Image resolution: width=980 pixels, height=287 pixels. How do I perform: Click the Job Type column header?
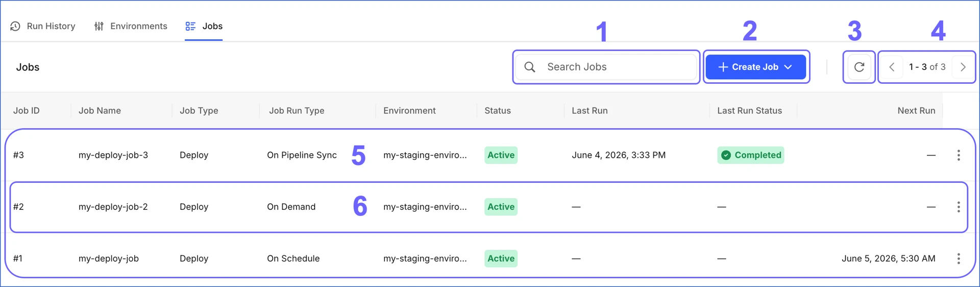(x=199, y=111)
